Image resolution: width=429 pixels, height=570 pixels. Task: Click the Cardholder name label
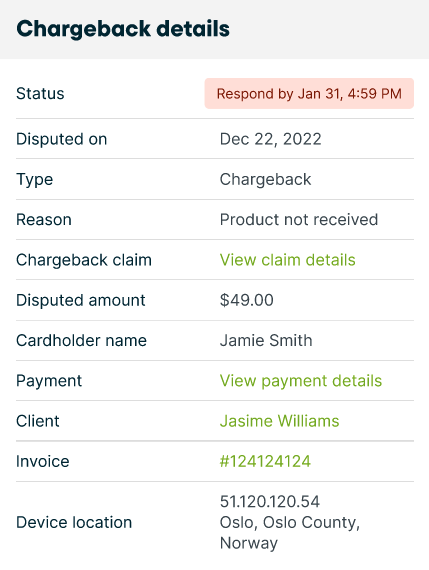coord(81,341)
